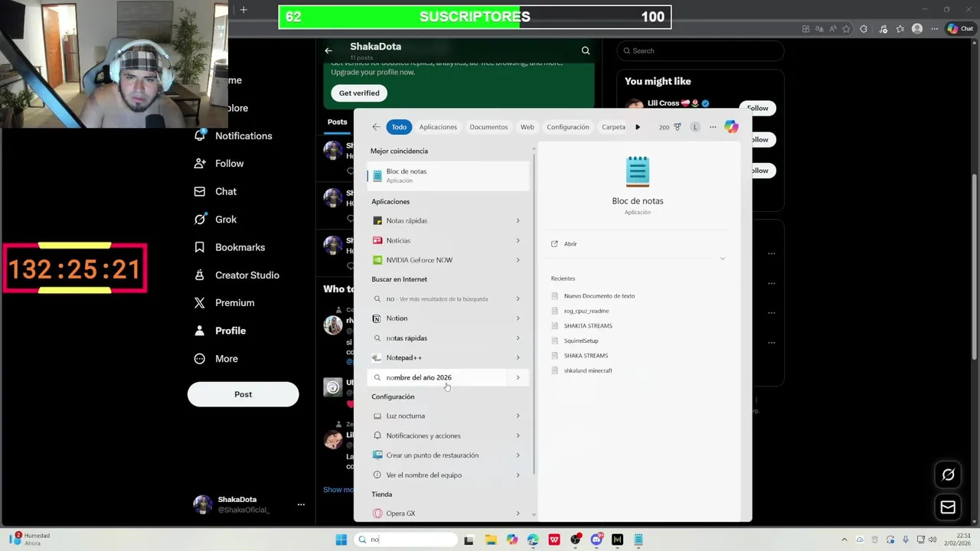Expand Notas rápidas result chevron
This screenshot has width=980, height=551.
pyautogui.click(x=518, y=220)
